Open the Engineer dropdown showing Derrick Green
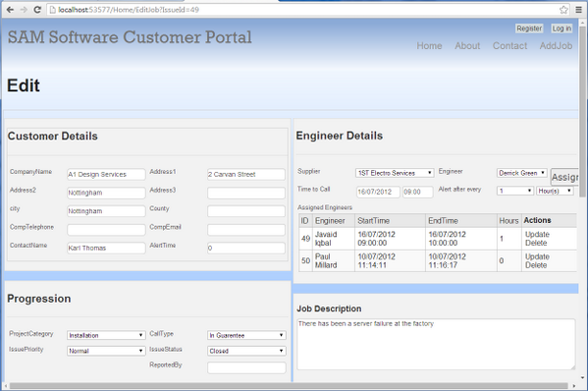 [x=522, y=173]
